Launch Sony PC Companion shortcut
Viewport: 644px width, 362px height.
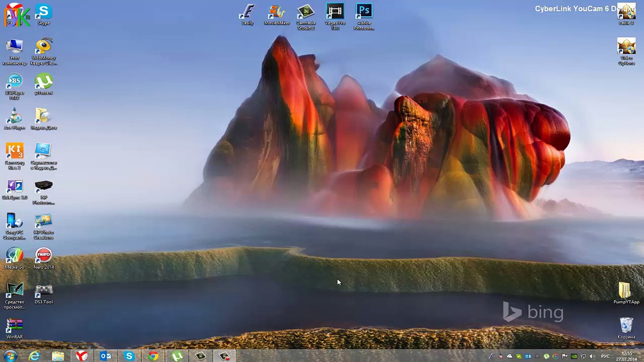(14, 226)
